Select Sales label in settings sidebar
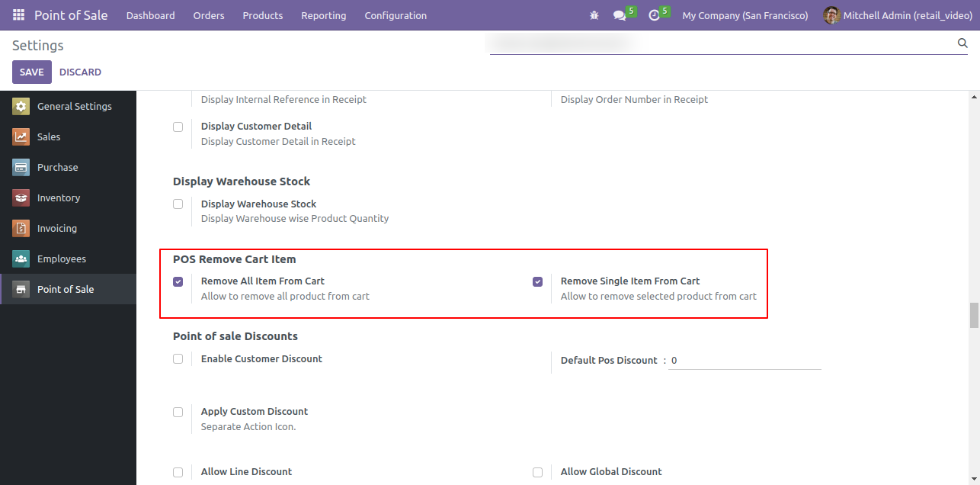This screenshot has height=485, width=980. click(x=49, y=137)
